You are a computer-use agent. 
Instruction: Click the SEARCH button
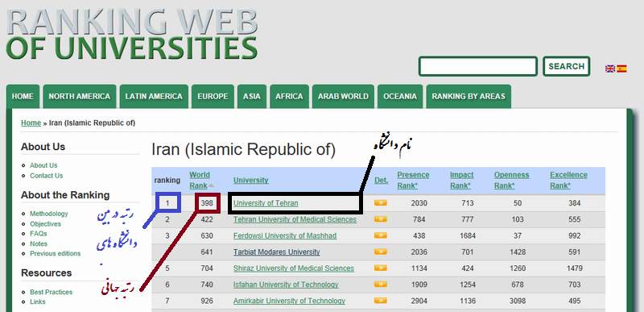[567, 66]
